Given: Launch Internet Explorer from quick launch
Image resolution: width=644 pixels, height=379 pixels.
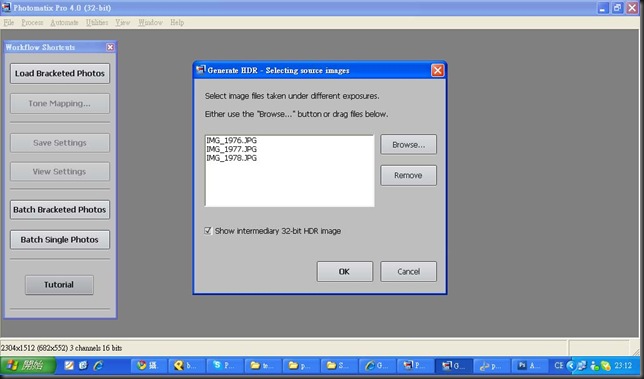Looking at the screenshot, I should click(98, 365).
